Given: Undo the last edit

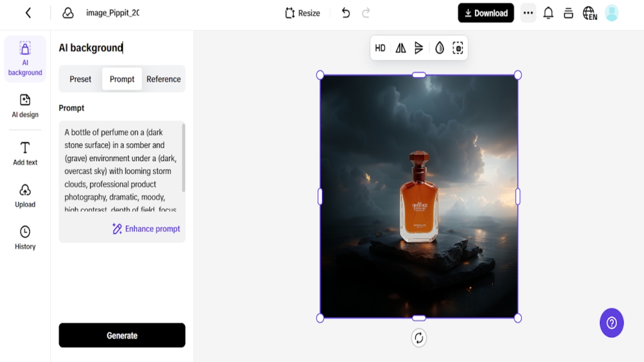Looking at the screenshot, I should point(346,13).
